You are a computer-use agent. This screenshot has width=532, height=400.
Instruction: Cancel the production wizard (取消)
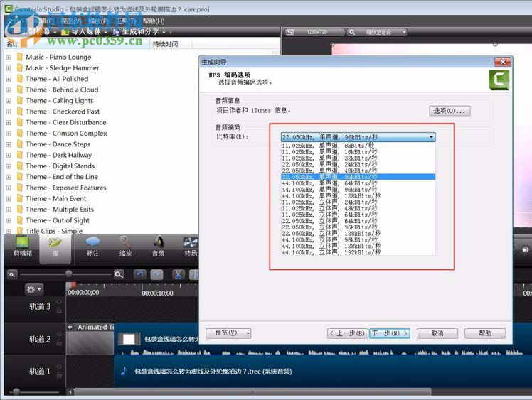tap(437, 333)
